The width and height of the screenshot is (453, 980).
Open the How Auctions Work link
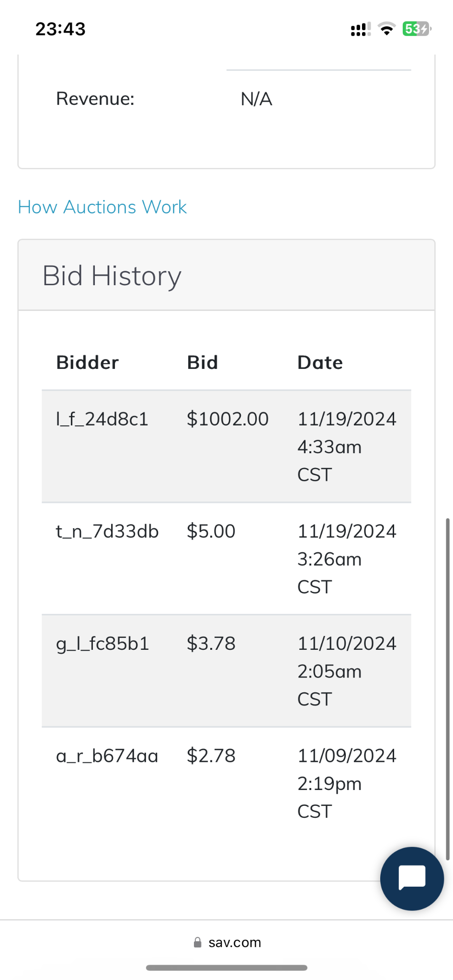click(x=102, y=207)
